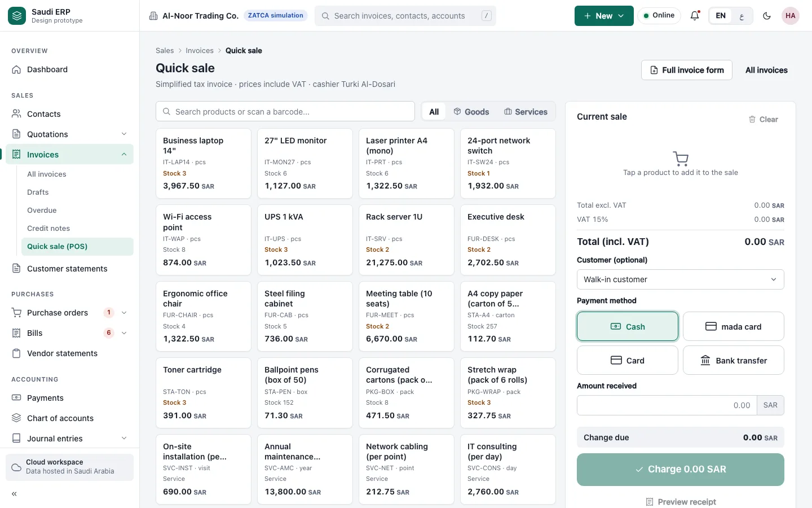Open the New dropdown button

click(x=604, y=16)
